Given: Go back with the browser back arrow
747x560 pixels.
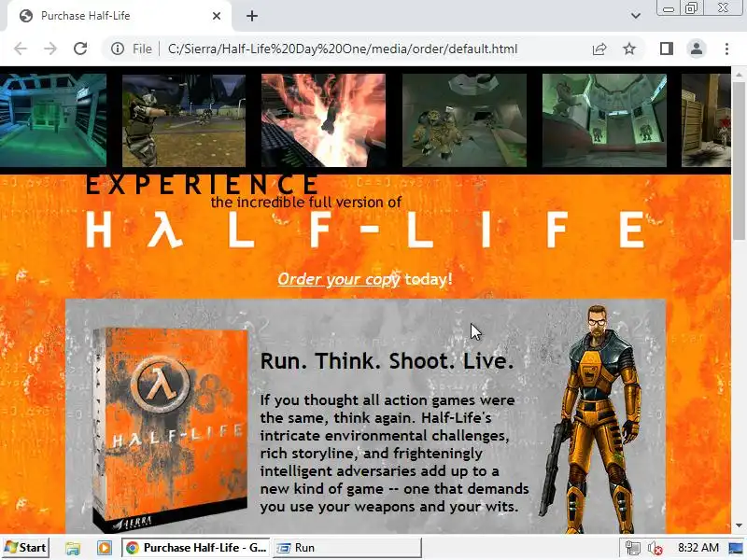Looking at the screenshot, I should [21, 49].
